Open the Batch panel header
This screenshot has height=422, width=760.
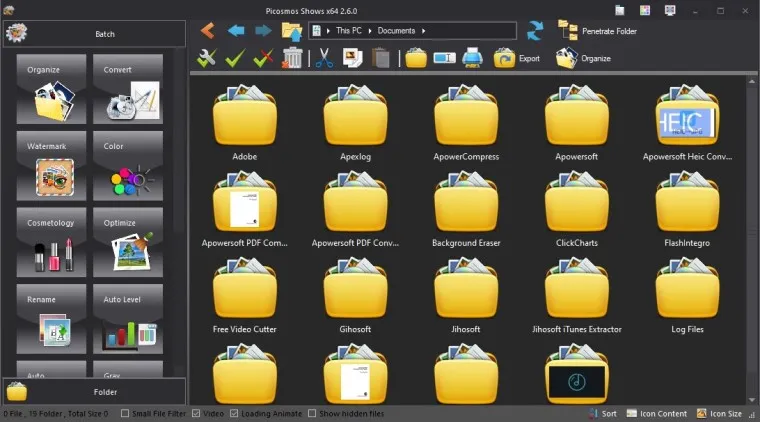click(95, 34)
